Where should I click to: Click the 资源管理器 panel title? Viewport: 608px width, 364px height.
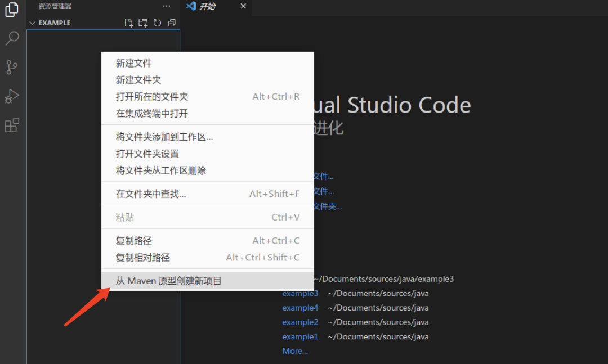[55, 6]
